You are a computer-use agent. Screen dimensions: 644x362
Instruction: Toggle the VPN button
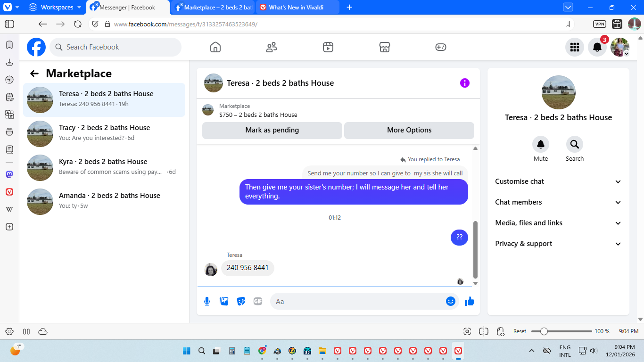(x=600, y=24)
